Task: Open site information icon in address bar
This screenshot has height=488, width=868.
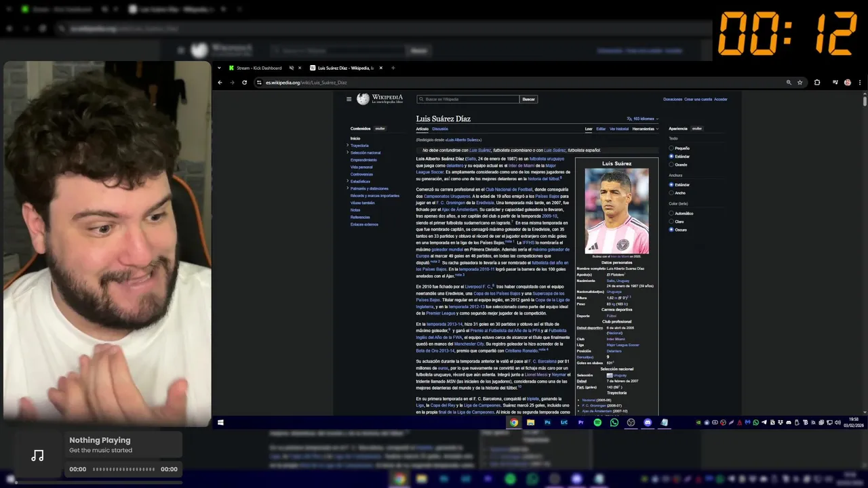Action: coord(259,83)
